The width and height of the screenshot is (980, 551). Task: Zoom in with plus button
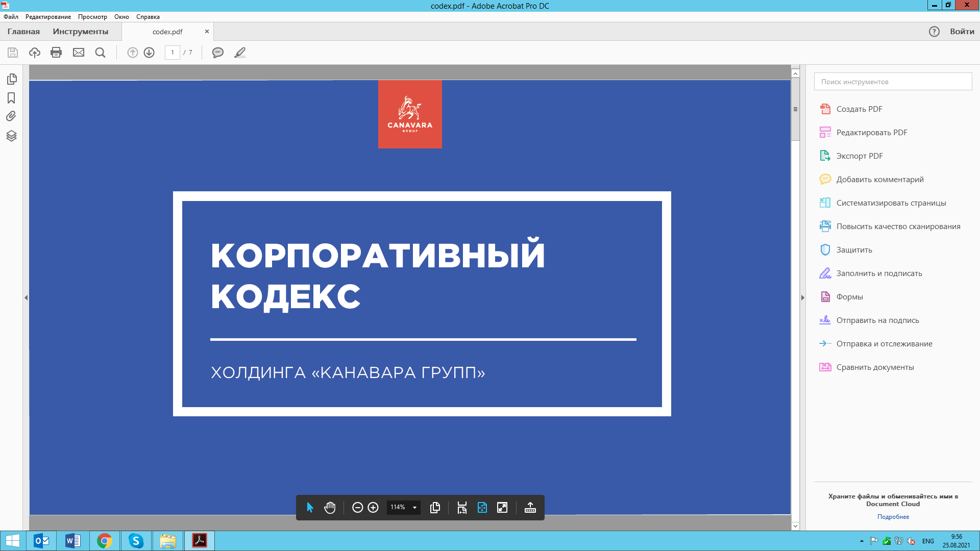[x=373, y=508]
